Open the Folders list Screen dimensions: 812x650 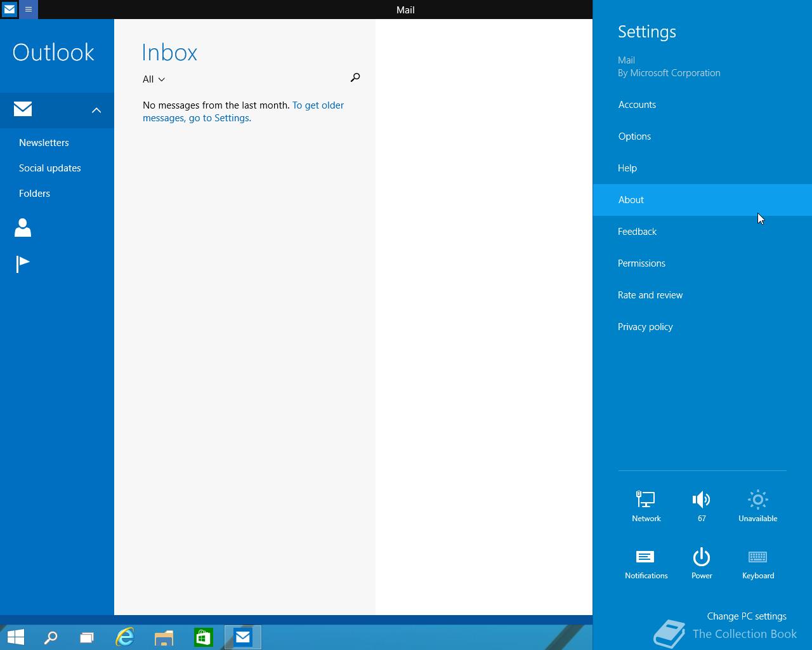coord(34,194)
